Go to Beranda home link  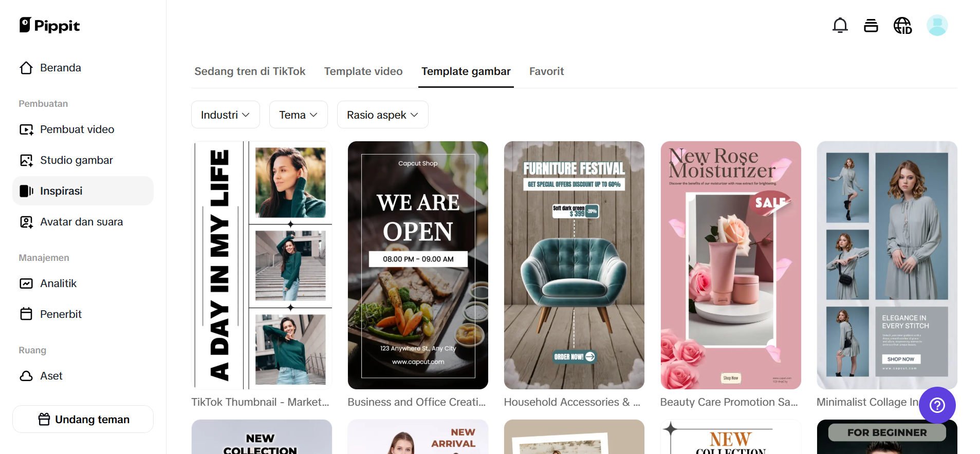pyautogui.click(x=60, y=68)
